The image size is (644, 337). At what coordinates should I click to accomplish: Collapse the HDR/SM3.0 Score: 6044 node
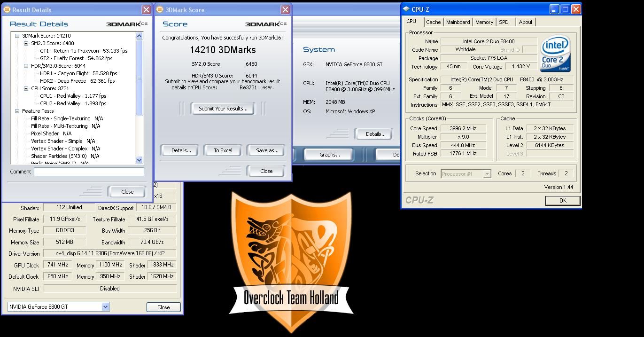[x=26, y=66]
